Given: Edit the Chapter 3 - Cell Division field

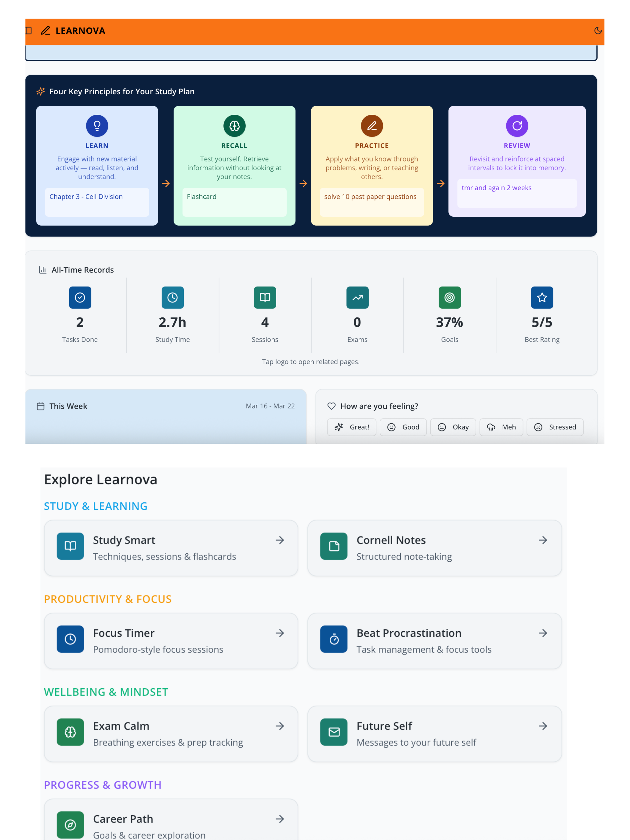Looking at the screenshot, I should [x=97, y=202].
